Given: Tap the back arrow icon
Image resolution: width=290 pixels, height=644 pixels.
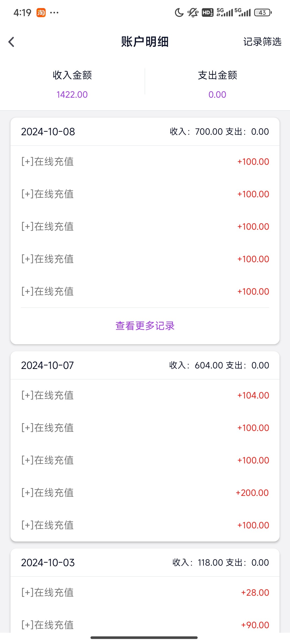Looking at the screenshot, I should point(11,42).
